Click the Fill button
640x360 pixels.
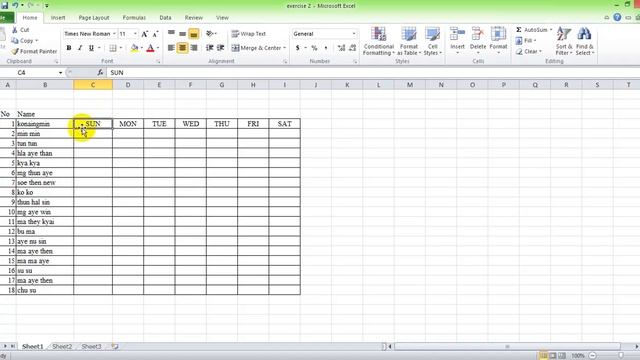click(x=526, y=41)
